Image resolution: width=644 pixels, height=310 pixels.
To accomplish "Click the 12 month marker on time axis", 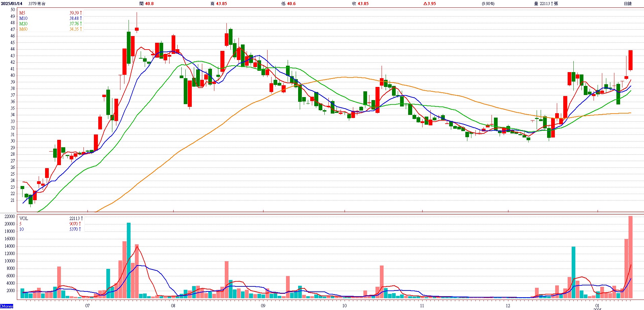I will click(x=508, y=306).
